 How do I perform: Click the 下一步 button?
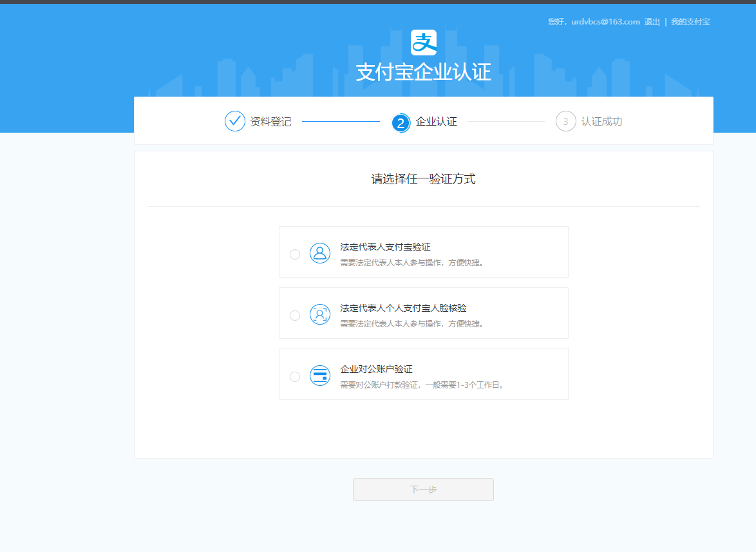pyautogui.click(x=423, y=490)
